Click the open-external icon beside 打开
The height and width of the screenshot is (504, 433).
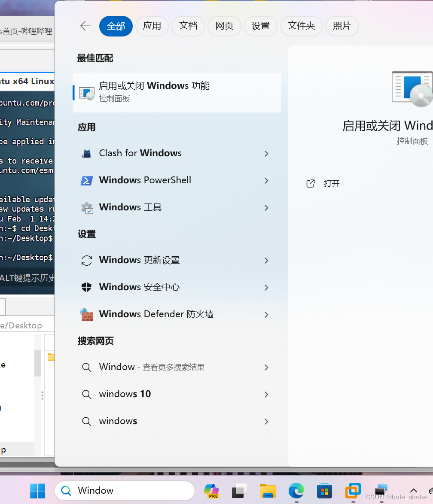tap(311, 184)
